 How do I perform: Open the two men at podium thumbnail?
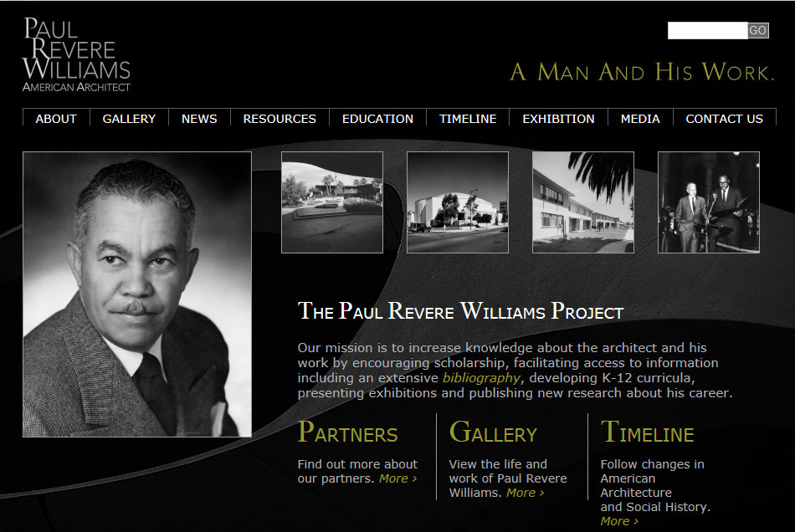(x=709, y=202)
